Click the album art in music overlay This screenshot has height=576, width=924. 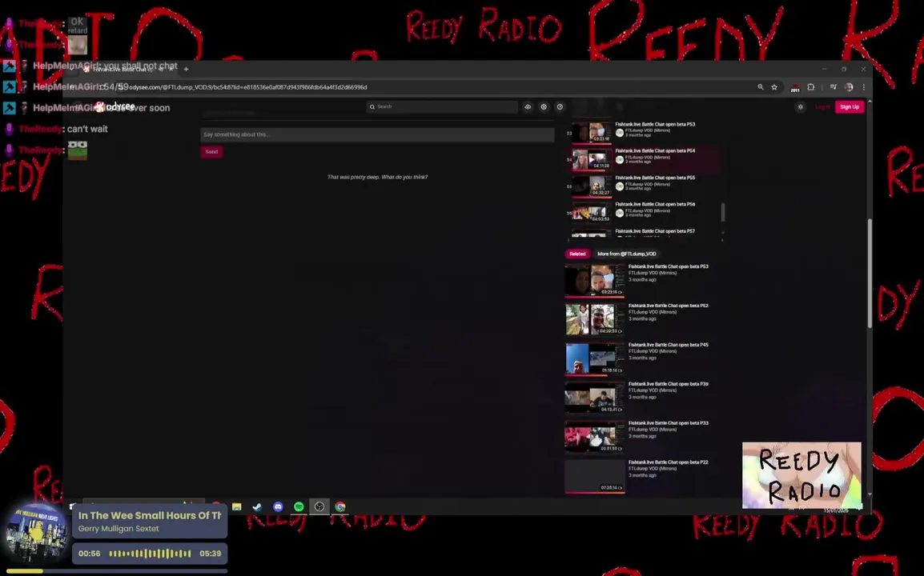click(x=36, y=532)
